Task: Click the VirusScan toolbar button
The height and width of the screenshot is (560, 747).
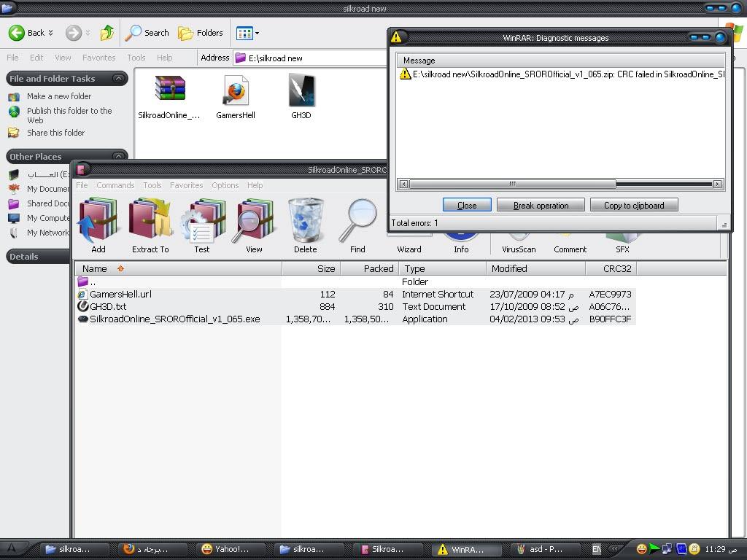Action: tap(519, 244)
